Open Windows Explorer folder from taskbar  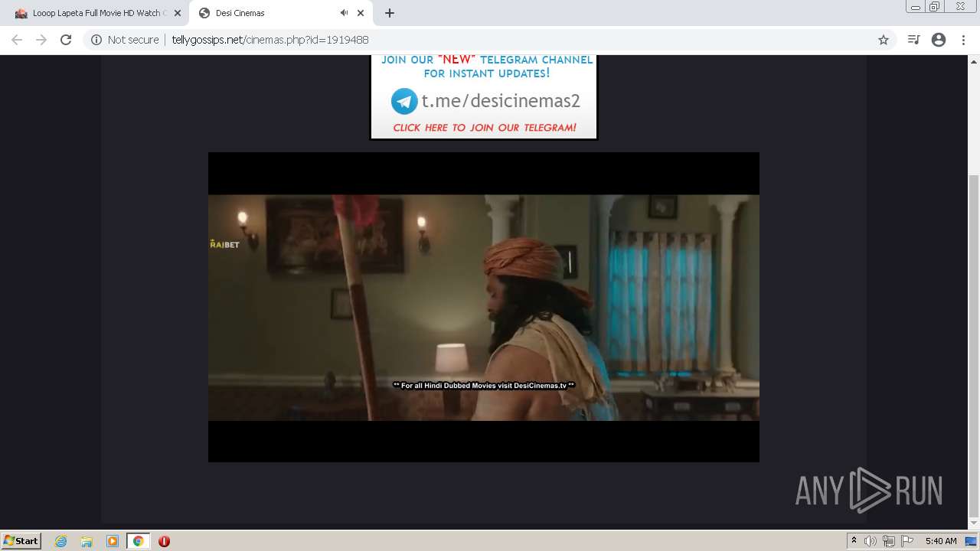[x=87, y=541]
